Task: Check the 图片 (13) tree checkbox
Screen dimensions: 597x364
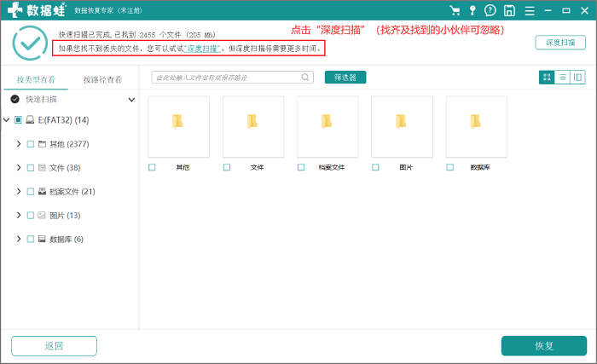Action: [31, 215]
